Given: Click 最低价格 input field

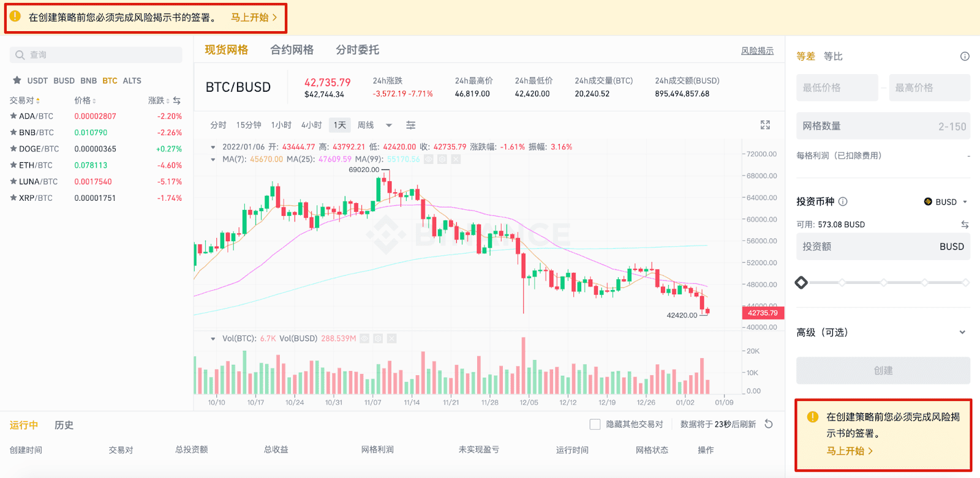Looking at the screenshot, I should 837,88.
